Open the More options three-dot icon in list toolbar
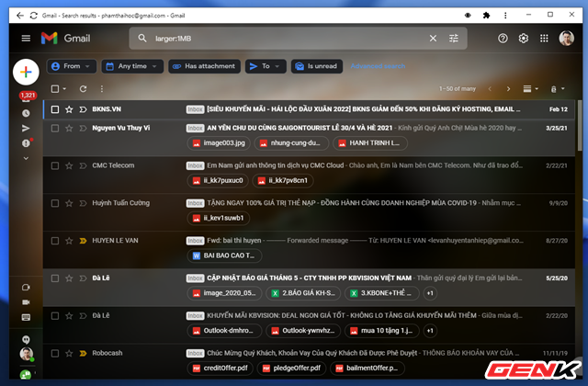 102,88
